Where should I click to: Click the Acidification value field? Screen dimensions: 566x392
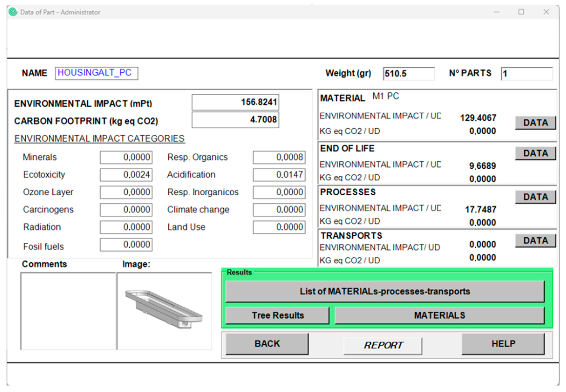279,175
